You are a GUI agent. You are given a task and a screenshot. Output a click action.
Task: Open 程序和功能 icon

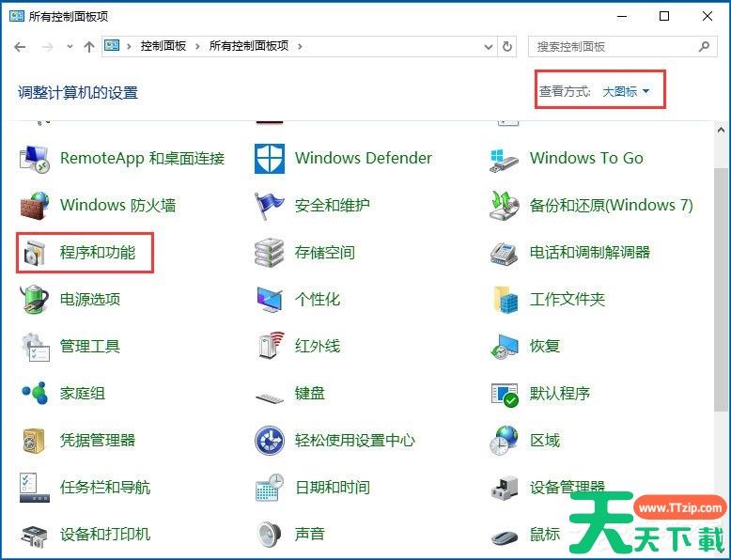[x=35, y=253]
